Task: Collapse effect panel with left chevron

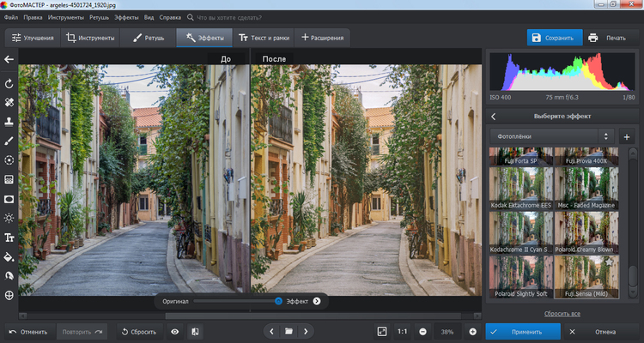Action: pos(494,116)
